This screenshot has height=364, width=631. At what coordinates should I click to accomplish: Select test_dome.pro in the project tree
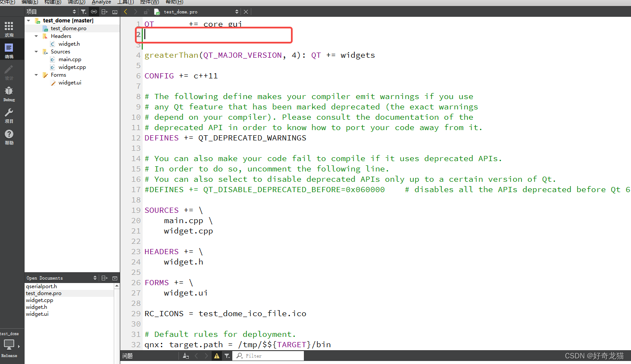coord(69,28)
